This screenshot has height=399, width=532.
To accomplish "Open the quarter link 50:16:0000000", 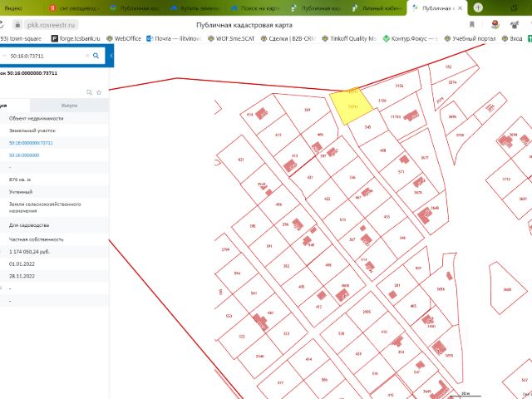I will [24, 155].
